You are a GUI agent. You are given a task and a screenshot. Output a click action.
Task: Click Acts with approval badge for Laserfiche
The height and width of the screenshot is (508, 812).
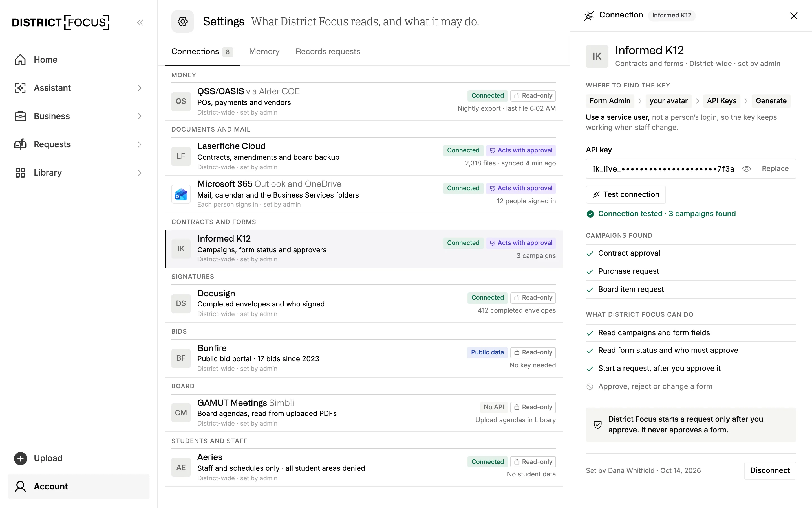point(521,150)
